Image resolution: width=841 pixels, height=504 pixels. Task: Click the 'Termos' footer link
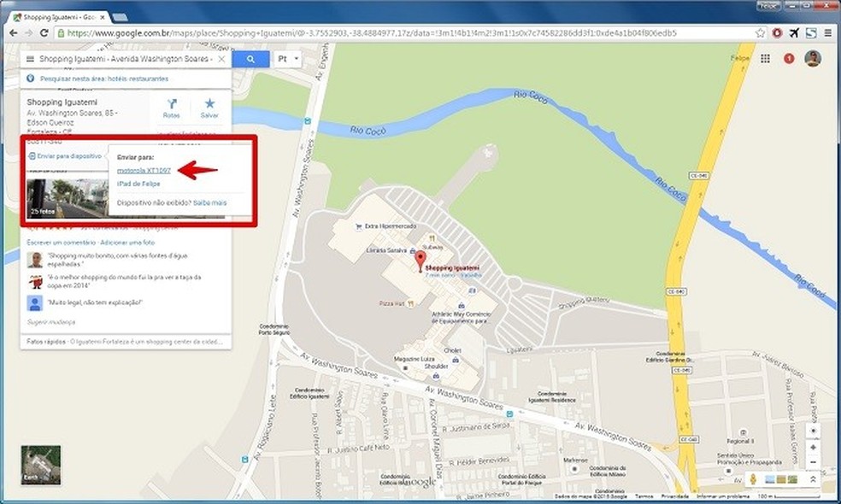pos(644,496)
